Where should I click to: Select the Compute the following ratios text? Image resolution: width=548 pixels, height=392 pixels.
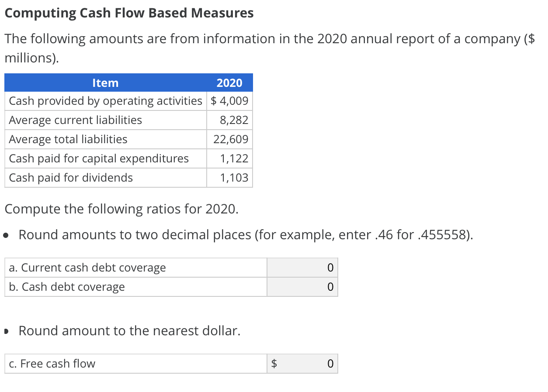point(121,209)
